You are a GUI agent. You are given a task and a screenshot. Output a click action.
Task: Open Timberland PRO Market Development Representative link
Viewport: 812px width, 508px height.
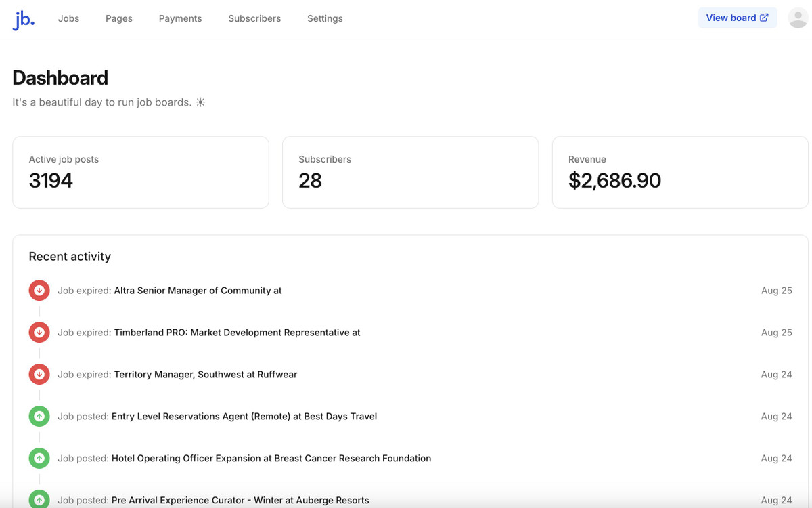pyautogui.click(x=237, y=333)
